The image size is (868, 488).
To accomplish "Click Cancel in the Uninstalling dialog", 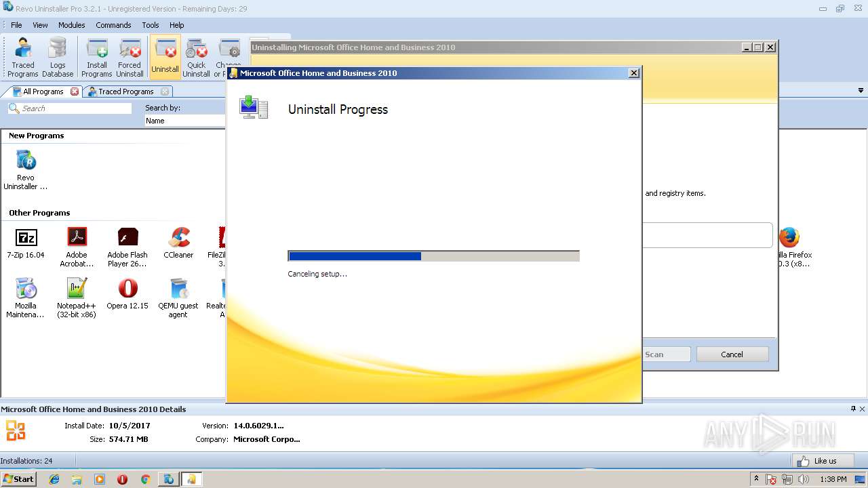I will 732,354.
